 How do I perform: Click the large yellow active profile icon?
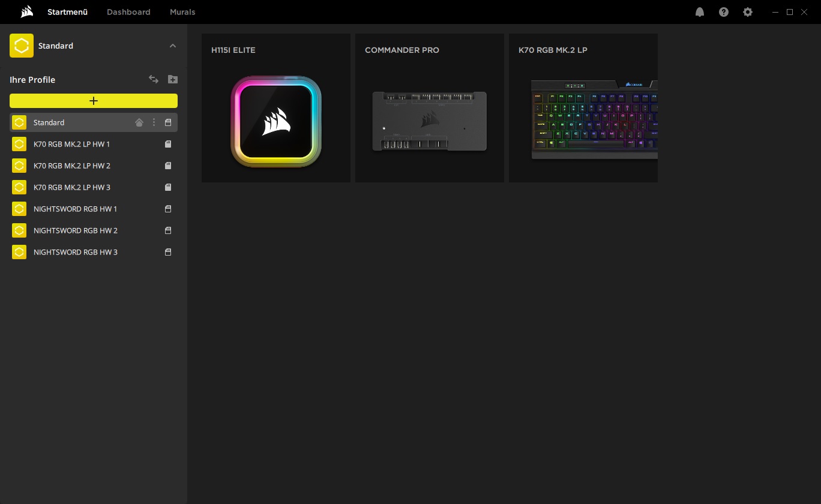point(22,46)
